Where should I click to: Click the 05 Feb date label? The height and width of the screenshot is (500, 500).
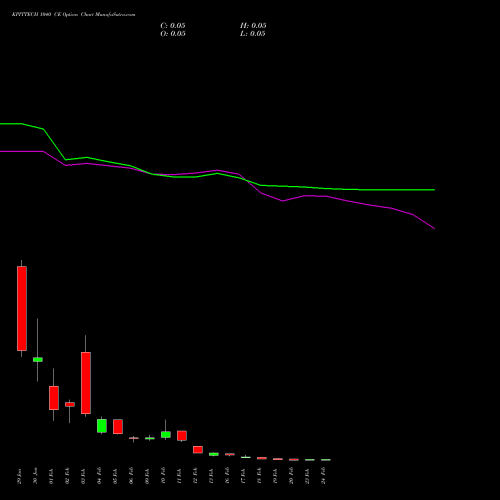click(116, 476)
